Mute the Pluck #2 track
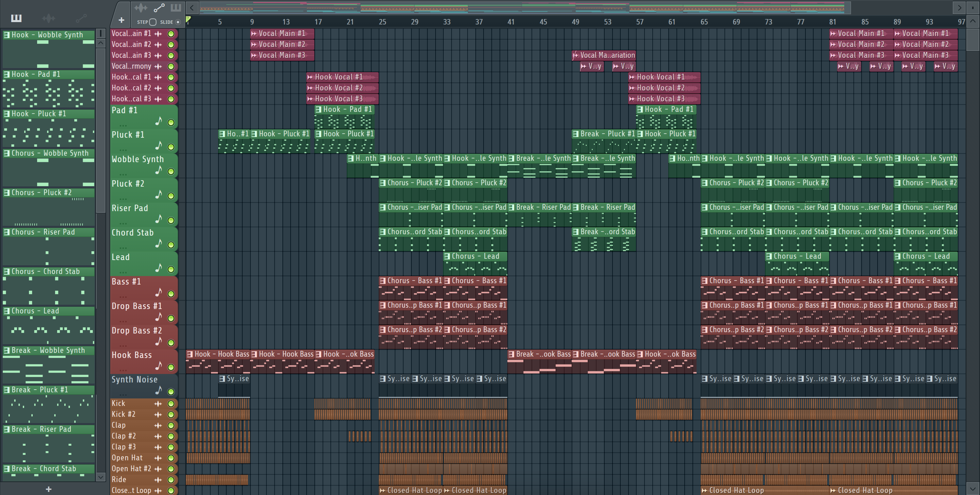 point(171,196)
